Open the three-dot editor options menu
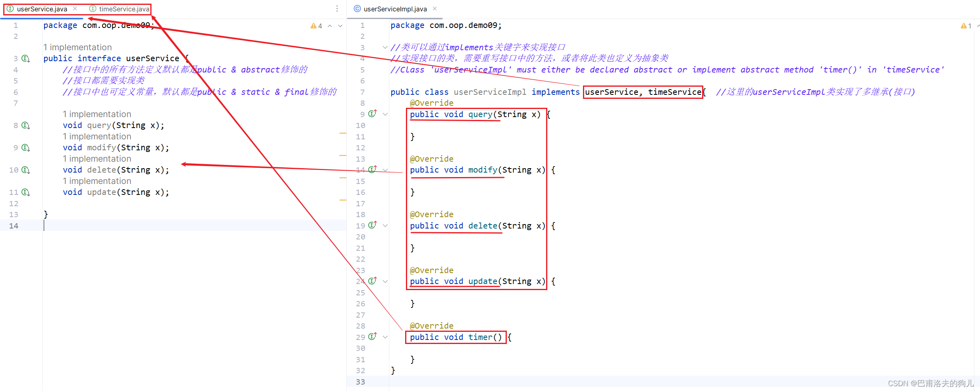The height and width of the screenshot is (391, 980). pos(337,8)
